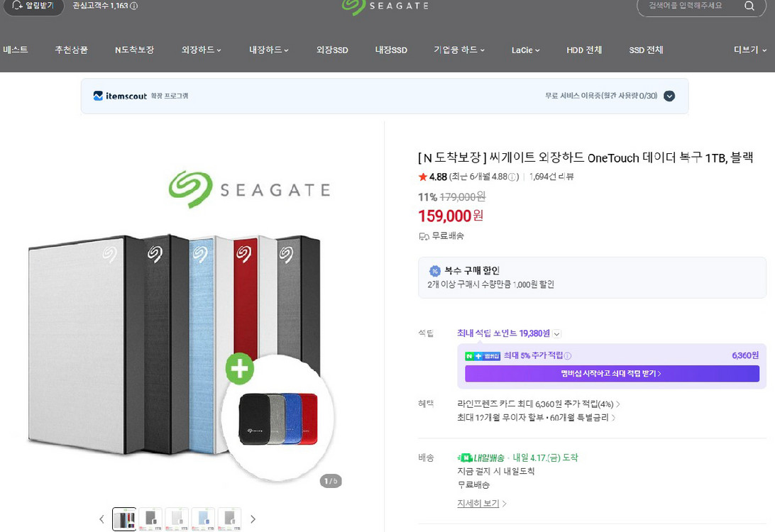Click the search magnifier icon
775x532 pixels.
click(x=749, y=6)
